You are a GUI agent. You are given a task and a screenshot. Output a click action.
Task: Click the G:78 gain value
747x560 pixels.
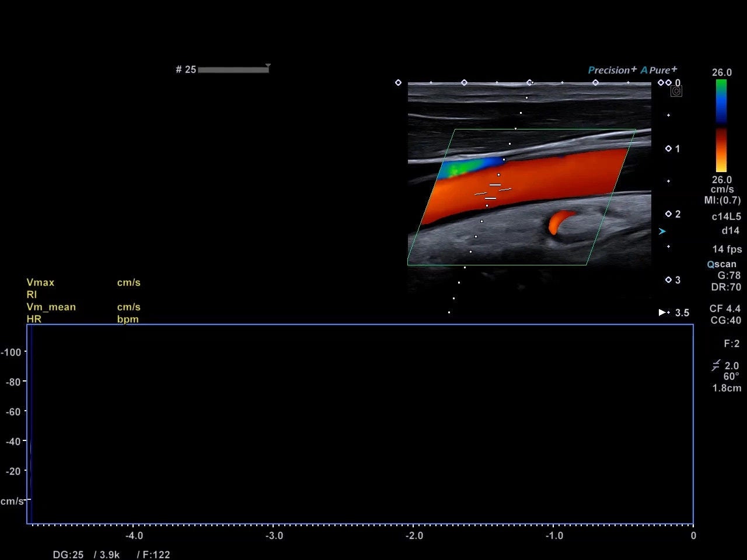tap(729, 275)
